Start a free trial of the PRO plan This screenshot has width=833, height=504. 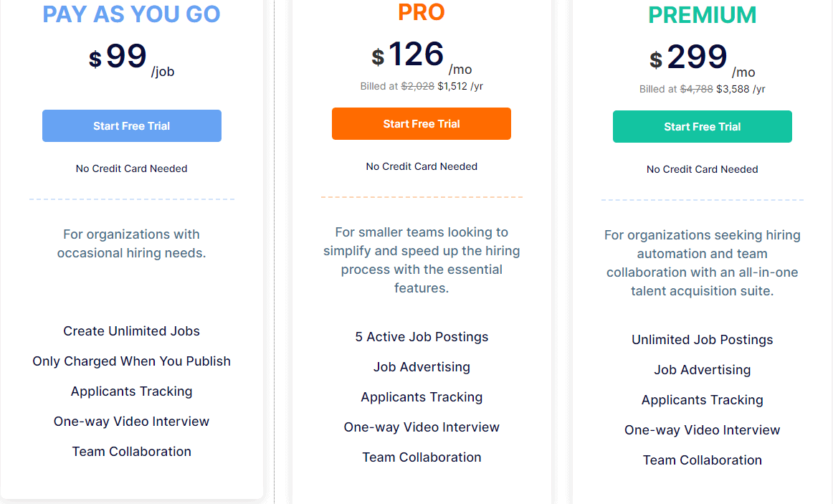point(421,123)
